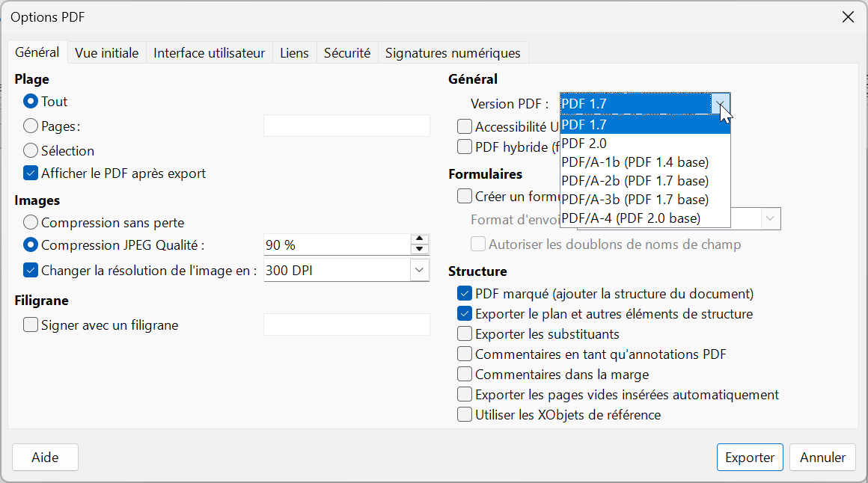Select PDF/A-1b (PDF 1.4 base) option
Image resolution: width=868 pixels, height=483 pixels.
tap(635, 162)
